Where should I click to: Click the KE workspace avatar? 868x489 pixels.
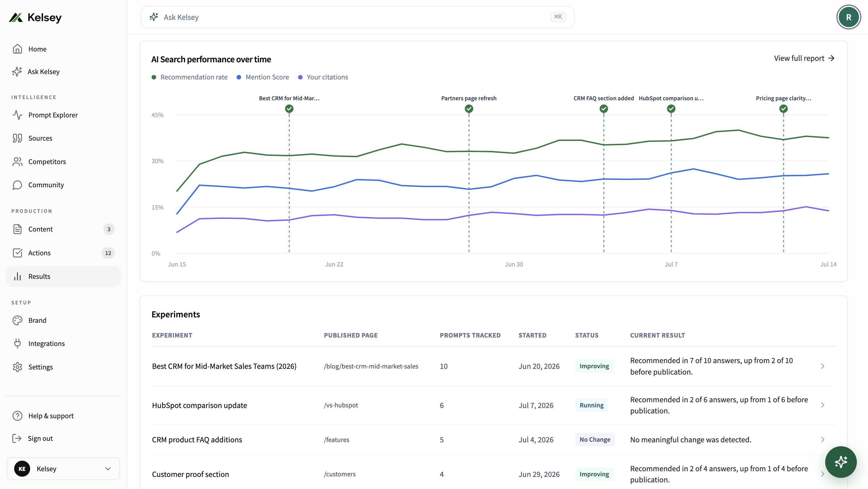click(22, 469)
